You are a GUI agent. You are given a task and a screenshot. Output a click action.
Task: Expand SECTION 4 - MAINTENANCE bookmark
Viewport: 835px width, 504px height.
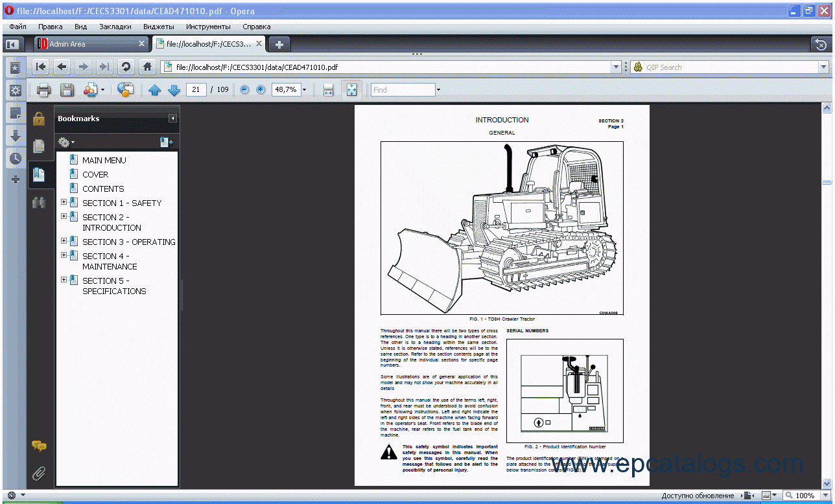pyautogui.click(x=64, y=255)
